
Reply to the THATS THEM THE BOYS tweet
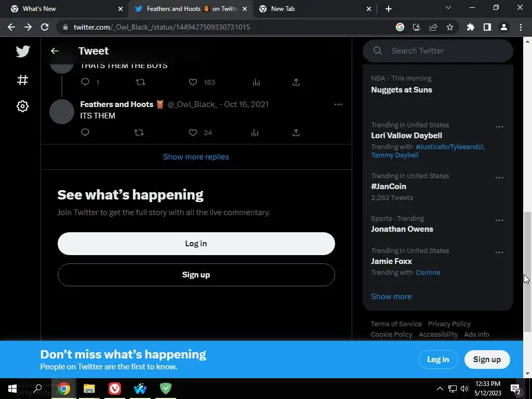click(85, 82)
